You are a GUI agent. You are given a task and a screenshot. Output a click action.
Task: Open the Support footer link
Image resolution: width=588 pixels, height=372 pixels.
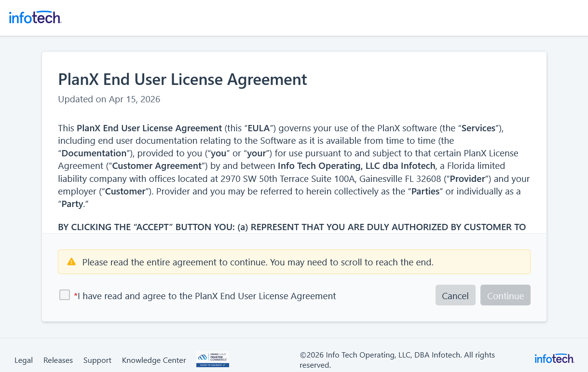tap(97, 360)
